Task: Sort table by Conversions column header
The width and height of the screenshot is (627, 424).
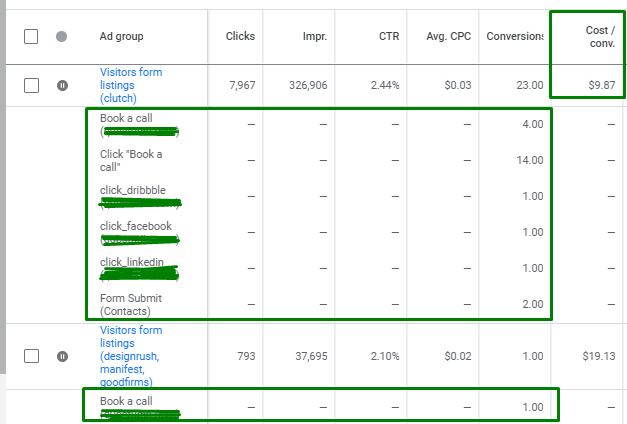Action: (x=515, y=37)
